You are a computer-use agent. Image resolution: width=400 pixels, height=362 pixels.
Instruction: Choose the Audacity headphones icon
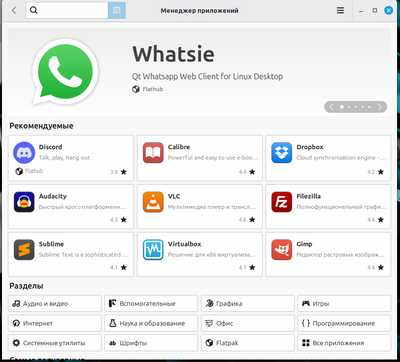tap(24, 202)
